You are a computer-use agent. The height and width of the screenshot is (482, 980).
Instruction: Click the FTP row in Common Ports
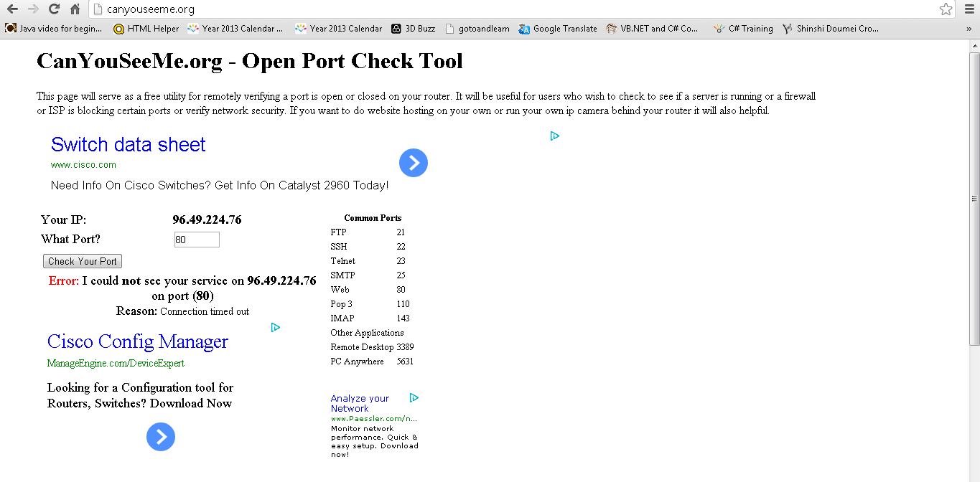tap(368, 232)
